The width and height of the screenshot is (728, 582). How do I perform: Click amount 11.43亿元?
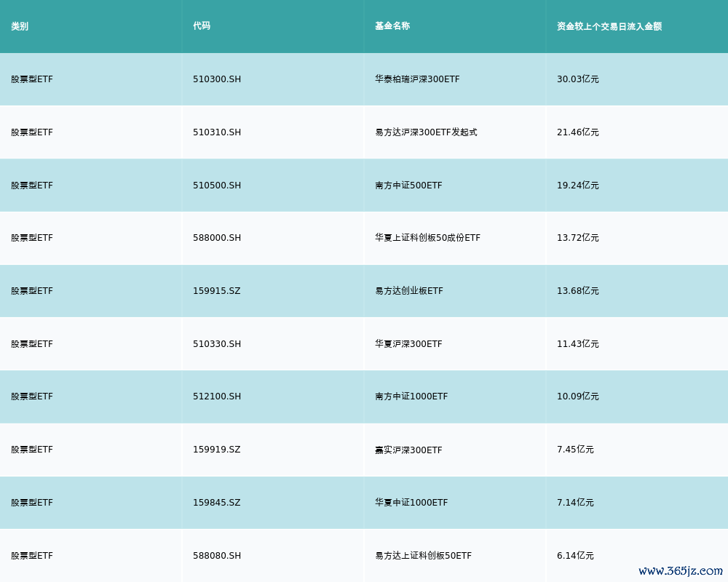(x=577, y=344)
